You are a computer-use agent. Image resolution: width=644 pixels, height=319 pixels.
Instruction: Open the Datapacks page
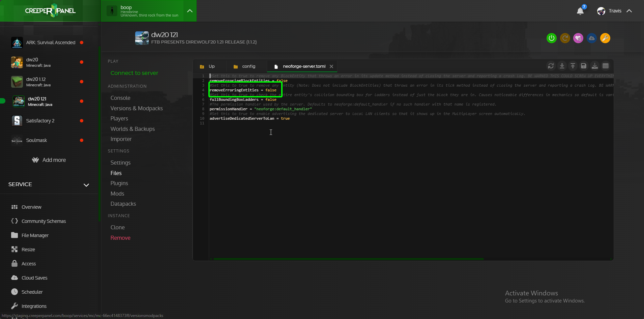(123, 204)
